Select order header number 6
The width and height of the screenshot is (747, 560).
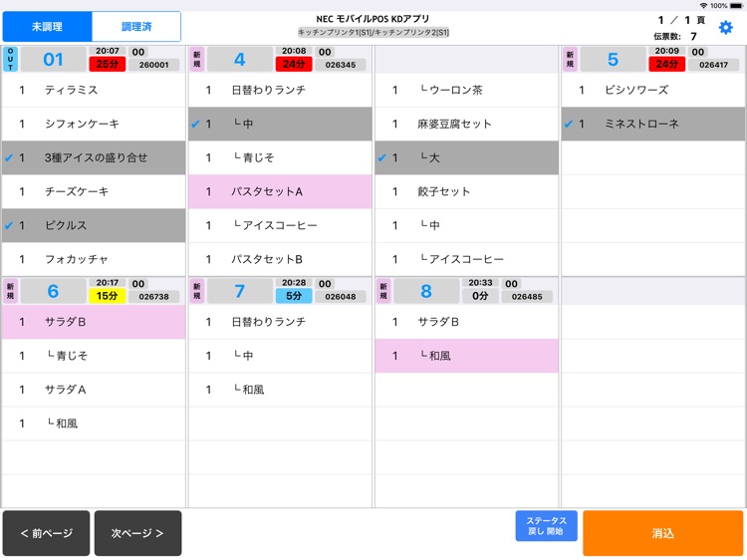click(x=53, y=291)
